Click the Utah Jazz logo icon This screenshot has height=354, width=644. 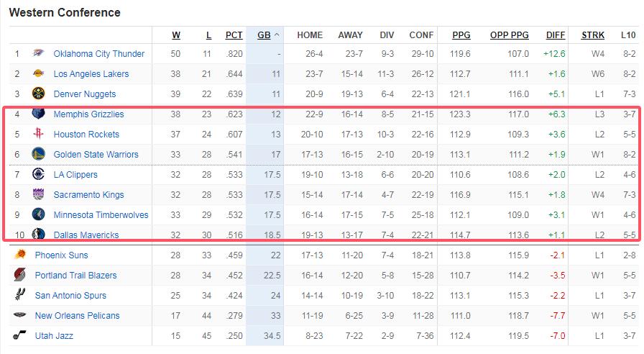[x=19, y=336]
